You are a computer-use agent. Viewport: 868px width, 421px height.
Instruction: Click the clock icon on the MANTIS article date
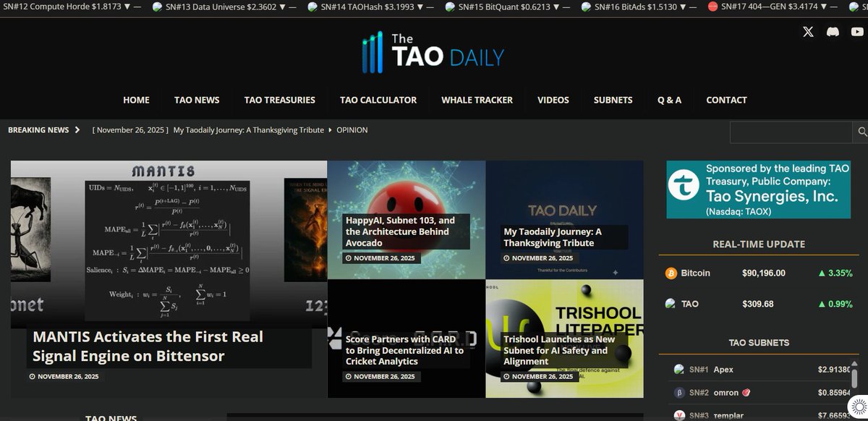[31, 376]
